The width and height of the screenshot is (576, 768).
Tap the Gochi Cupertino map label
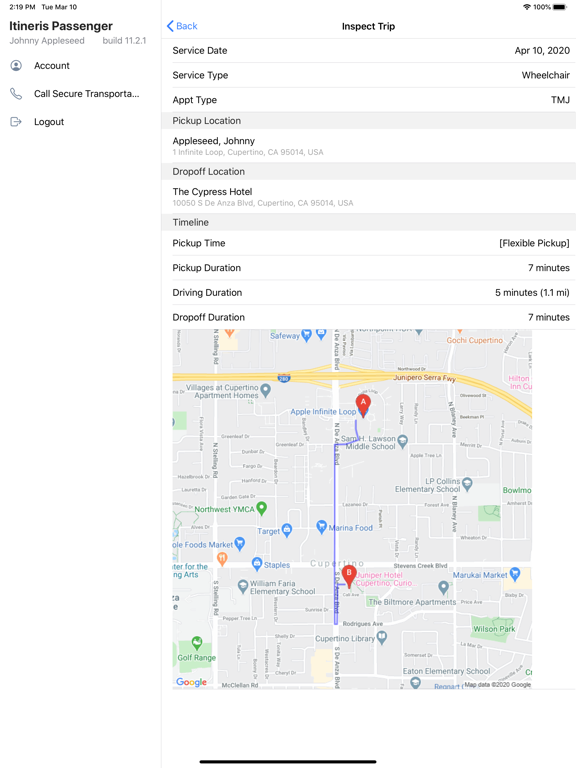(475, 340)
